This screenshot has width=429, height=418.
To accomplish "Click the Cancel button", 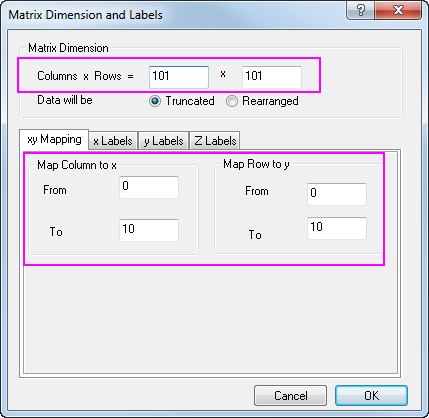I will tap(290, 396).
